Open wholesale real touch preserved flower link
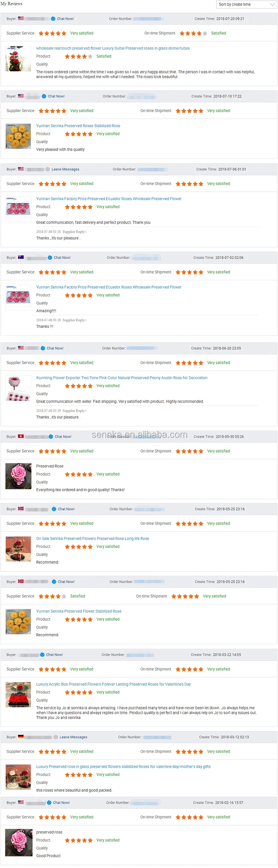The image size is (278, 868). click(113, 48)
